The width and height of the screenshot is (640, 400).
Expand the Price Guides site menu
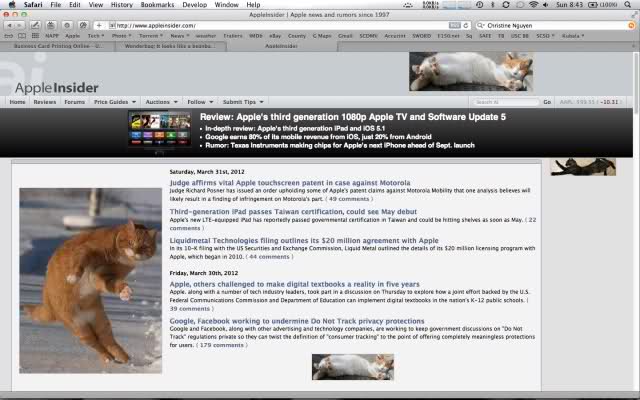[115, 102]
